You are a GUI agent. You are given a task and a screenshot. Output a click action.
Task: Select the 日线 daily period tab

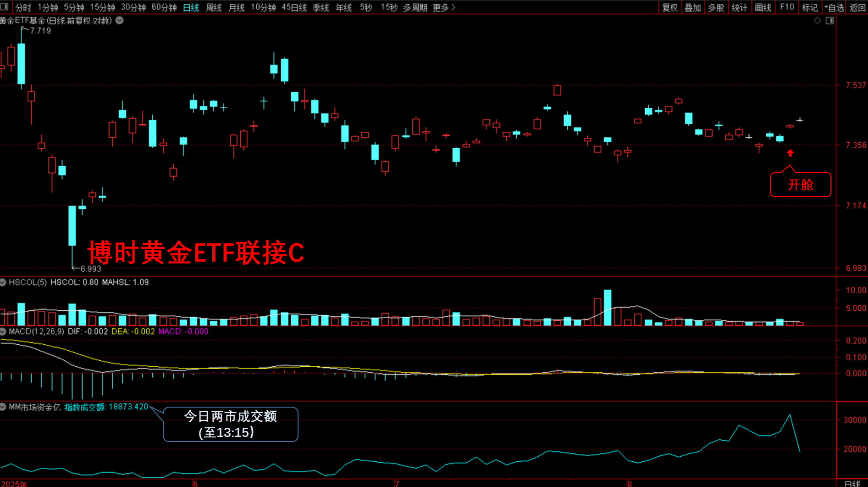coord(191,7)
